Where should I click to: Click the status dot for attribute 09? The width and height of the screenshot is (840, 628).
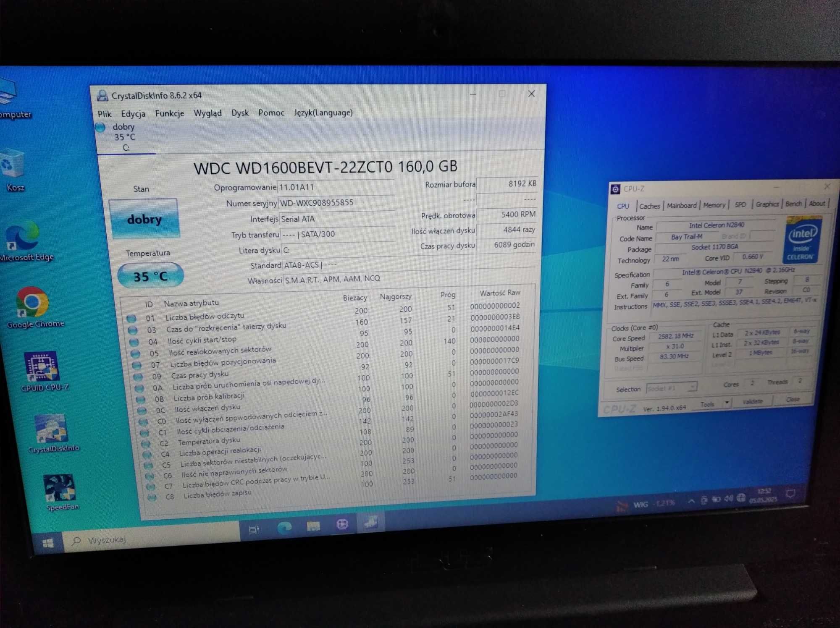[x=138, y=377]
